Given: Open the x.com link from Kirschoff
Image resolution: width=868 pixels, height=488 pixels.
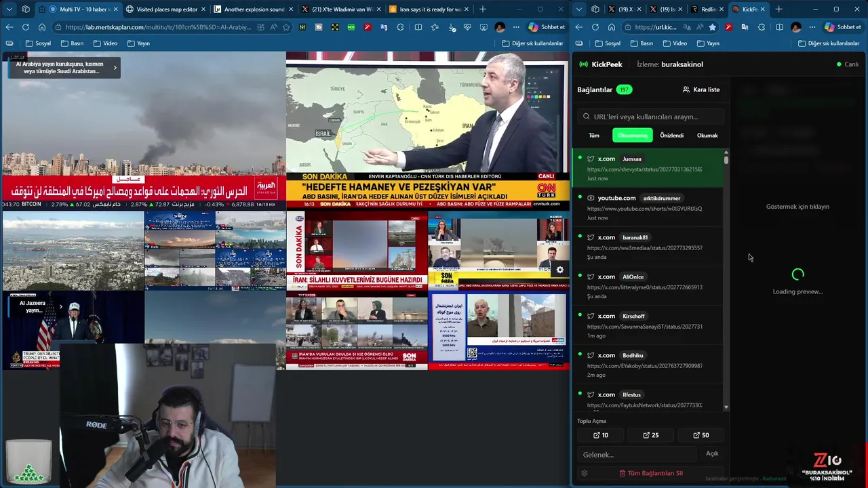Looking at the screenshot, I should click(x=648, y=325).
